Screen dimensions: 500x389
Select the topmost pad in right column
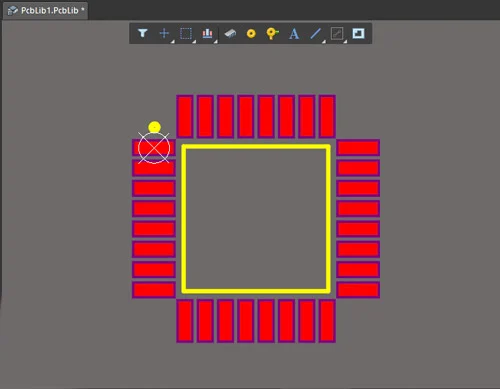pyautogui.click(x=358, y=148)
